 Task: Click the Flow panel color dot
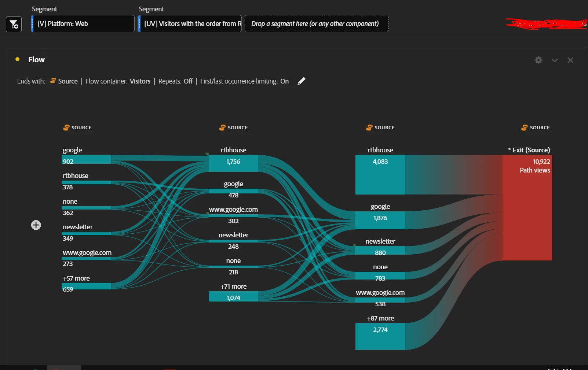17,59
